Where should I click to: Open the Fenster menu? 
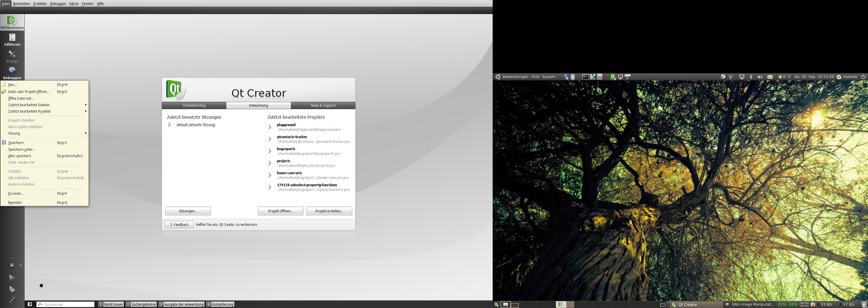click(x=88, y=4)
